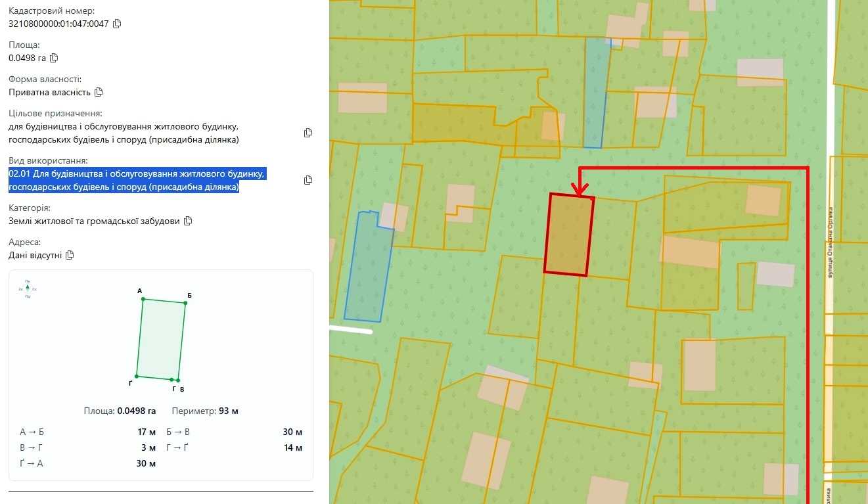Select the large blue parcel on the map's left
Image resolution: width=868 pixels, height=504 pixels.
[x=368, y=266]
